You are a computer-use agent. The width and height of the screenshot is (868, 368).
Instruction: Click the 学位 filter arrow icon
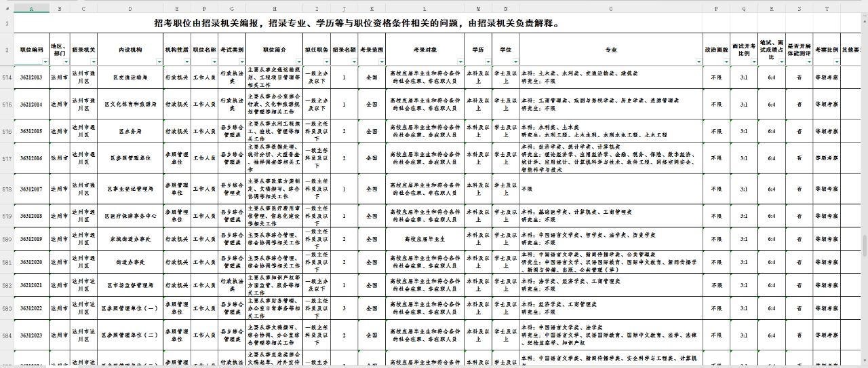(x=515, y=62)
